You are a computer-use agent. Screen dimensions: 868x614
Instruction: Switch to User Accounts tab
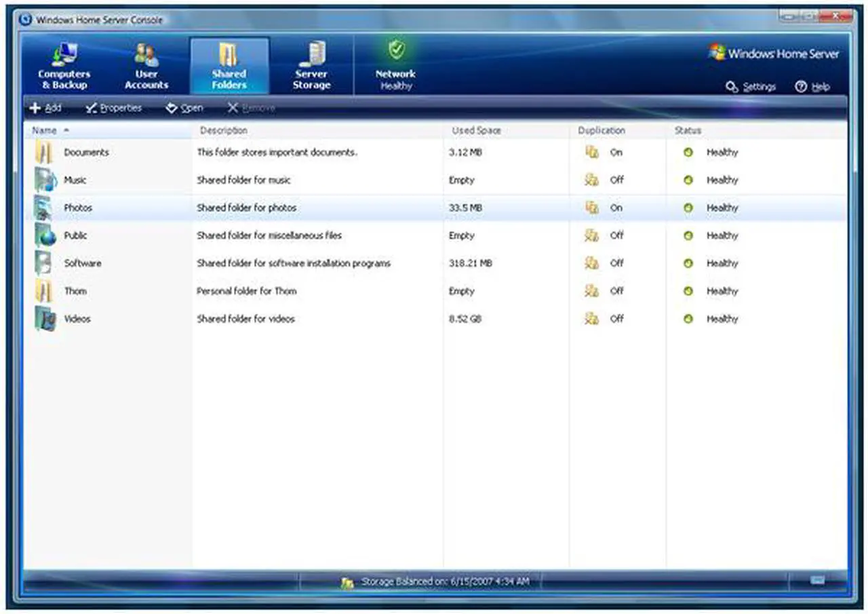click(x=146, y=66)
